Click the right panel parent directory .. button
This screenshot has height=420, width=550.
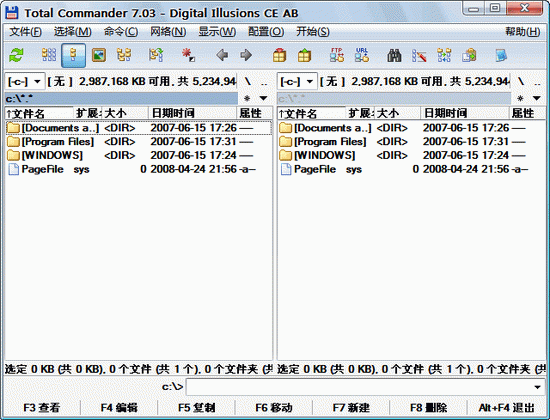pyautogui.click(x=537, y=82)
